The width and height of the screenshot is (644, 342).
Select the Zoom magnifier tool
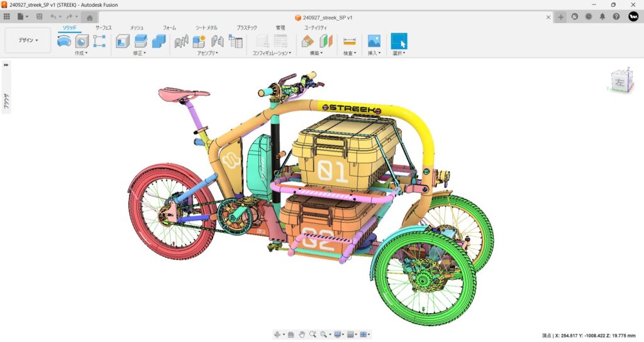(313, 334)
